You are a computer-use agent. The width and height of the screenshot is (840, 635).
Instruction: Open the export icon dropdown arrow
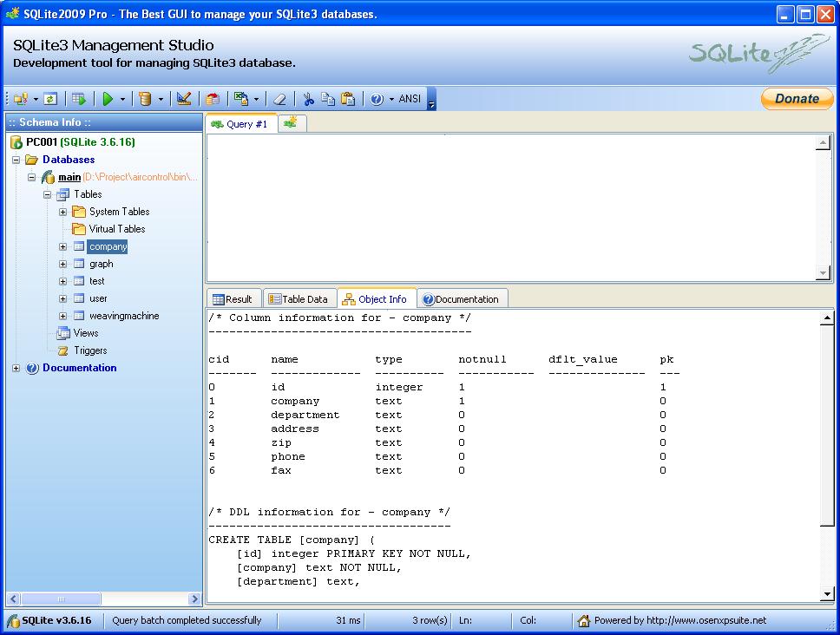[x=256, y=99]
